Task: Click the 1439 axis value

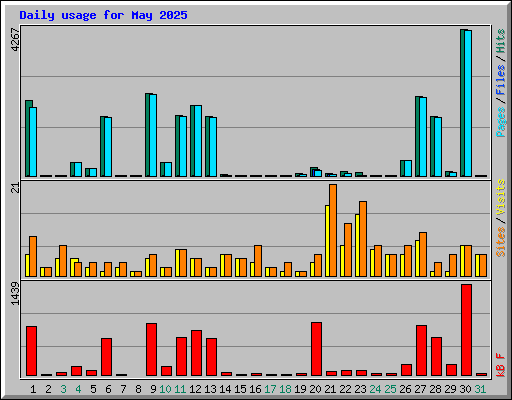Action: point(15,293)
